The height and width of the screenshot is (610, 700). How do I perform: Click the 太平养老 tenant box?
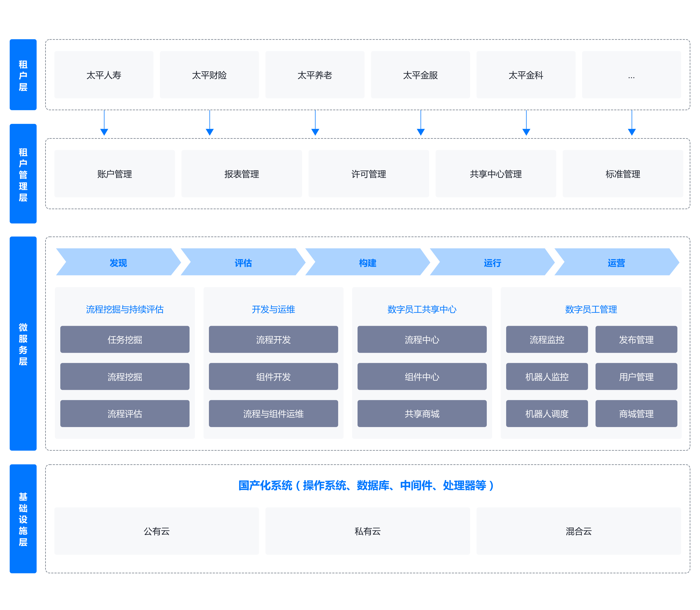(x=315, y=75)
